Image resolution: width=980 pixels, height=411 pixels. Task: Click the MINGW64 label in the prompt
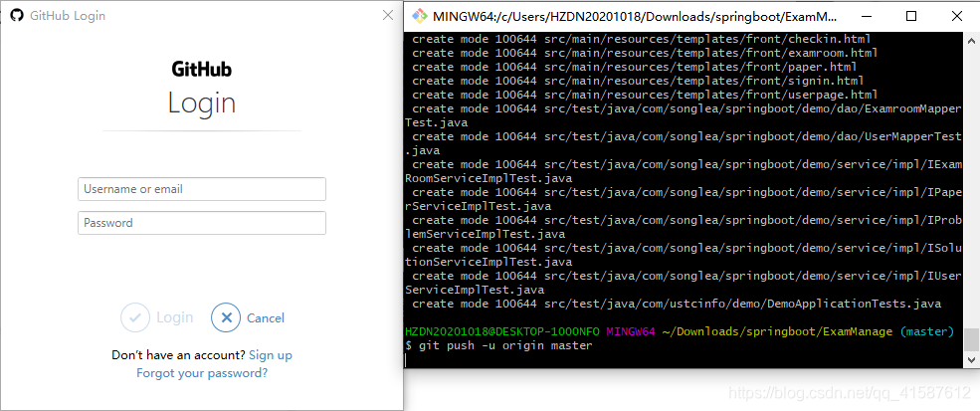point(631,331)
